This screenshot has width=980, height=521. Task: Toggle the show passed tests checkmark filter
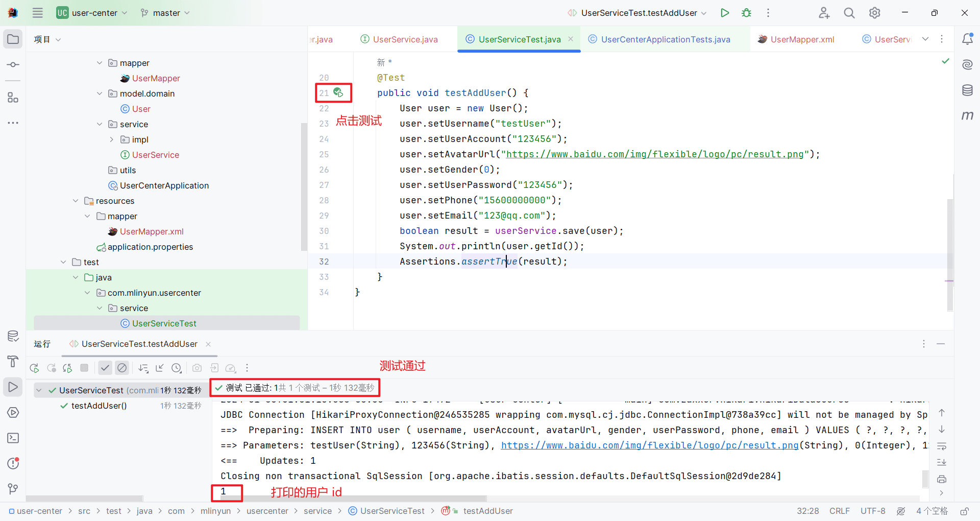coord(105,368)
